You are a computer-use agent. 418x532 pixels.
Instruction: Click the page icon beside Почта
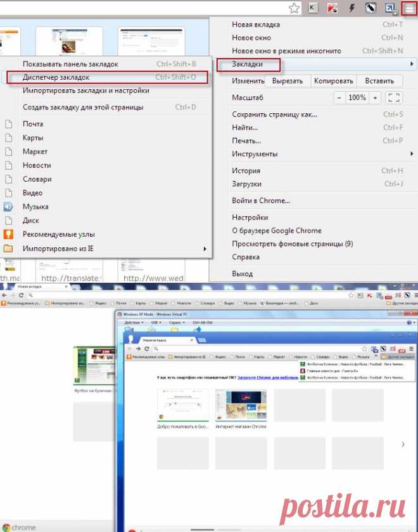(x=8, y=124)
